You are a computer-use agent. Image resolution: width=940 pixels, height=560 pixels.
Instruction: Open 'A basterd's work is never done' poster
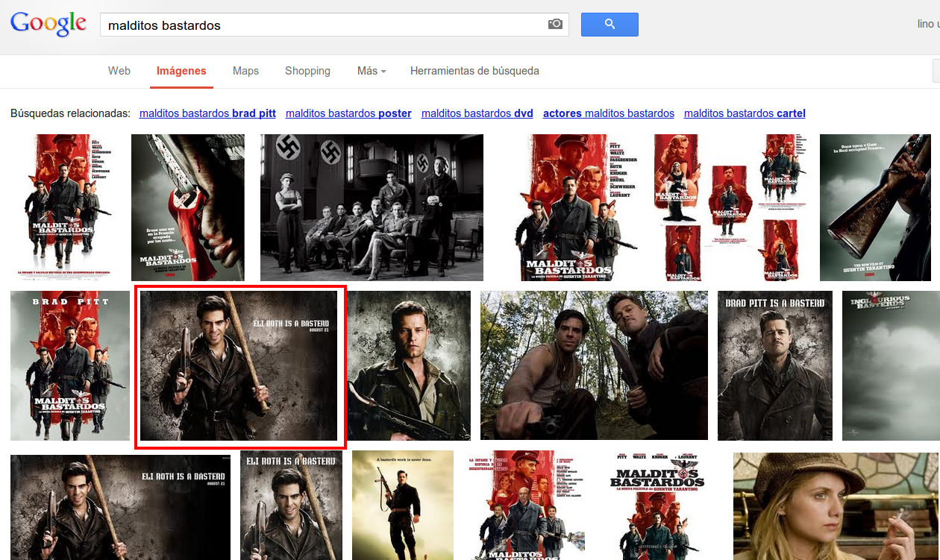403,505
